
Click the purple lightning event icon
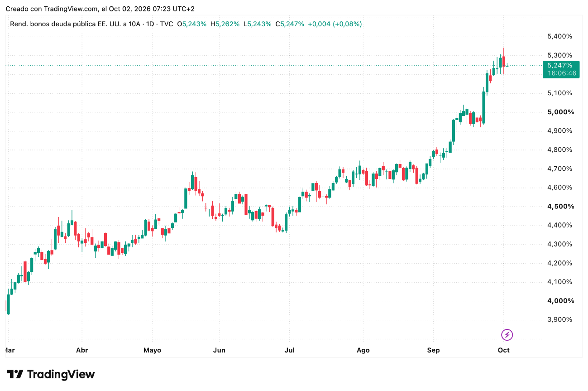[x=507, y=335]
